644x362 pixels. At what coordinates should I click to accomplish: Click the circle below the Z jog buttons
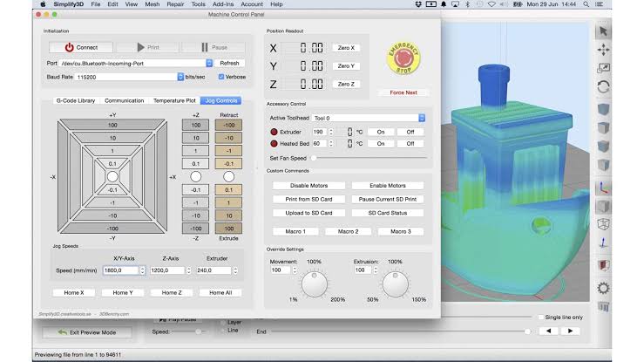click(195, 177)
